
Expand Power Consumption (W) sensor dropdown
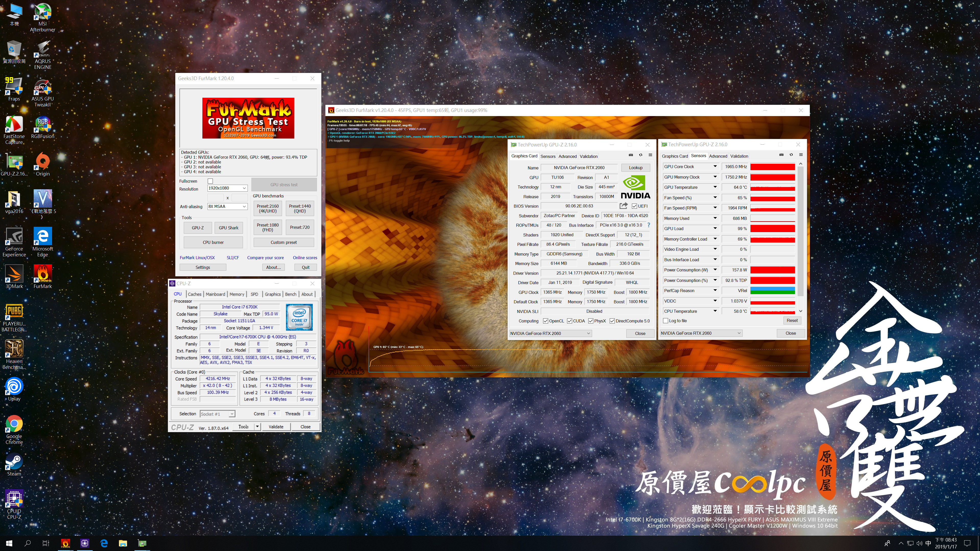715,270
